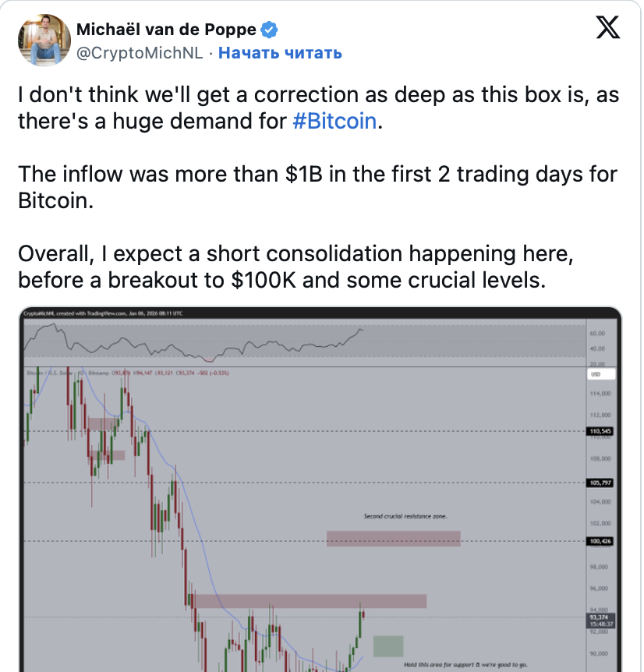Screen dimensions: 644x672
Task: Click the "Hold this area for support" note
Action: point(465,665)
